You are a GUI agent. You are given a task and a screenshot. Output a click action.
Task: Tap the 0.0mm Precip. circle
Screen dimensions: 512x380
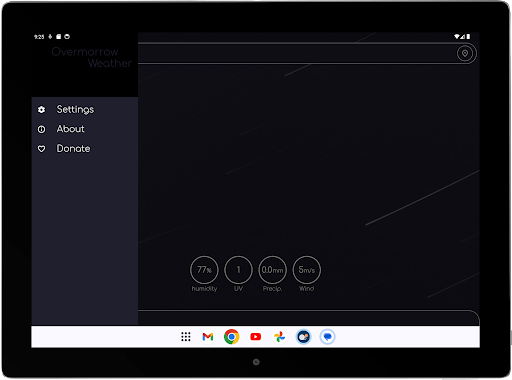click(x=272, y=270)
